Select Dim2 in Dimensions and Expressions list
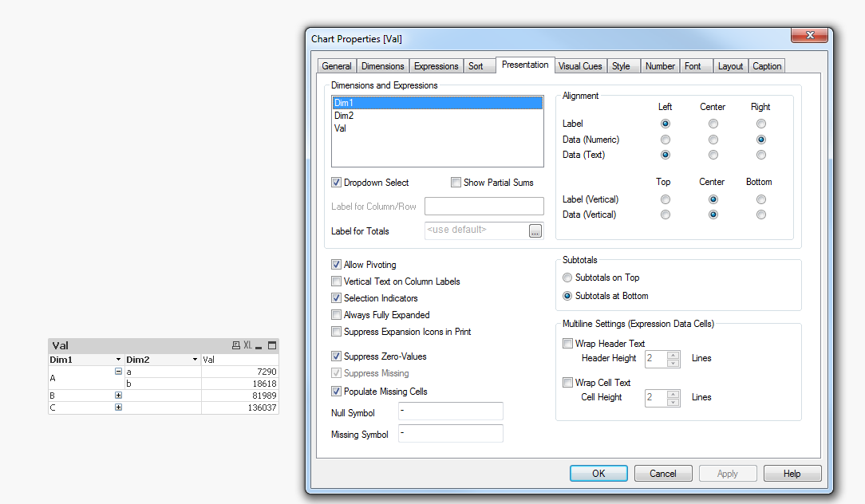This screenshot has height=504, width=865. coord(344,116)
